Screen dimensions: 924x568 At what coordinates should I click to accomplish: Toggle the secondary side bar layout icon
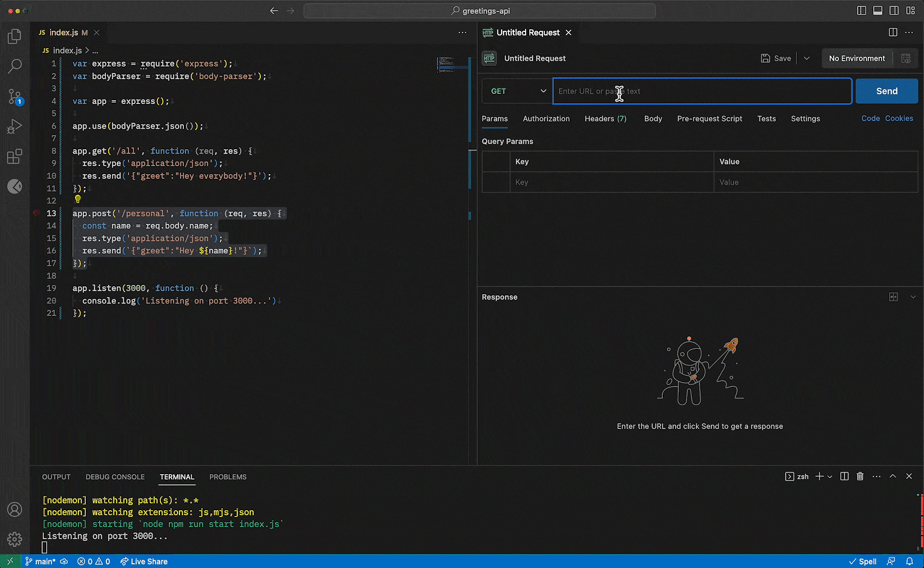pyautogui.click(x=894, y=11)
